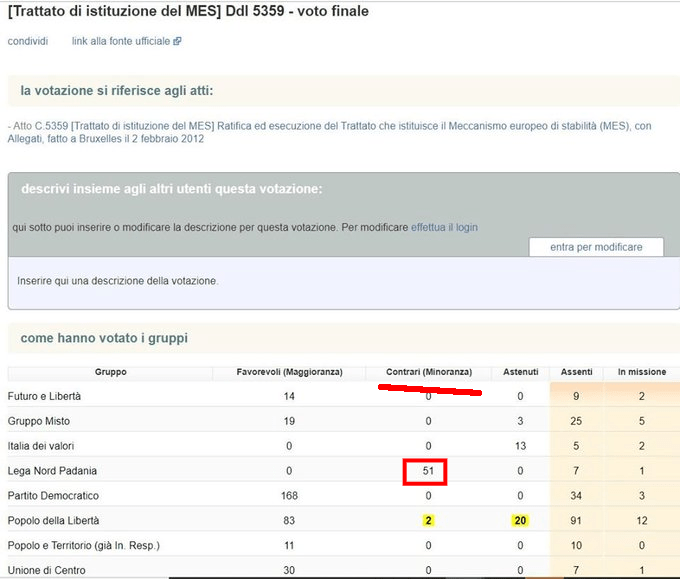
Task: Click 'Popolo e Territorio (già In. Resp.)' row name
Action: [84, 545]
